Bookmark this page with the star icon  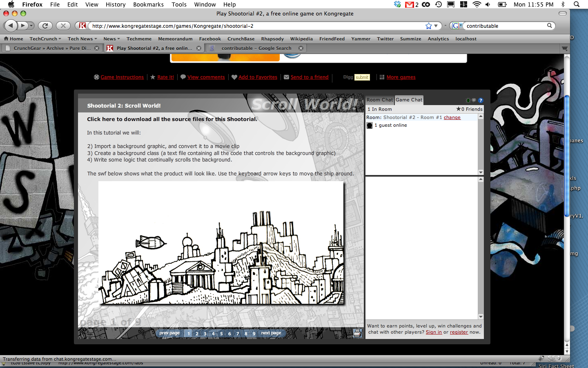(x=429, y=26)
